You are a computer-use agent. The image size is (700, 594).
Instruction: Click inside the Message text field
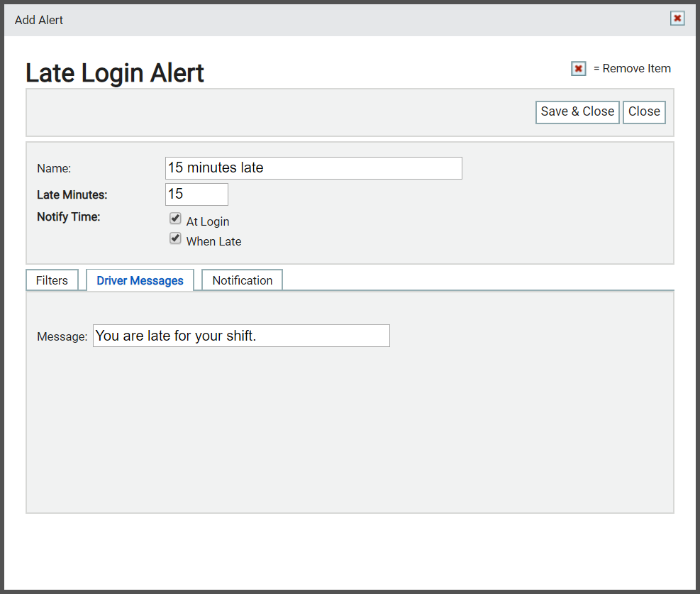[241, 336]
